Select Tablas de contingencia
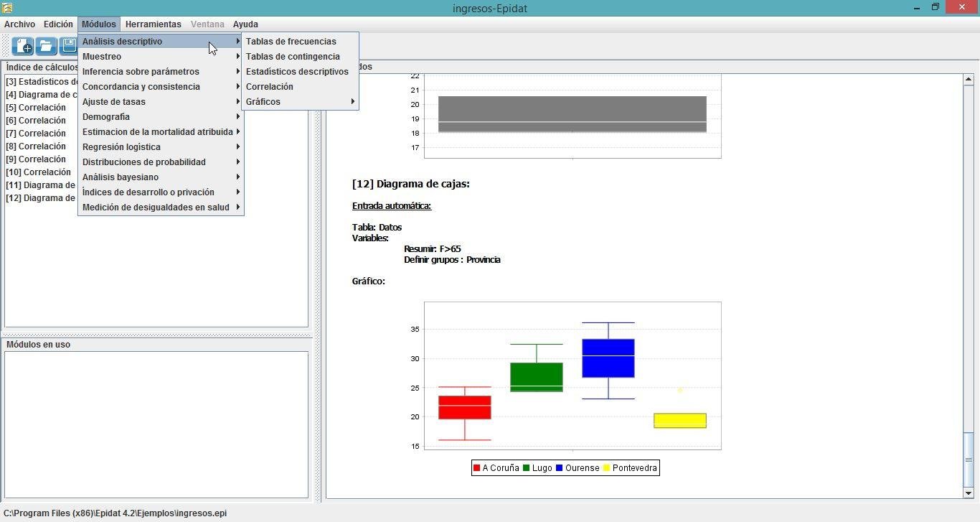The height and width of the screenshot is (522, 980). [292, 56]
